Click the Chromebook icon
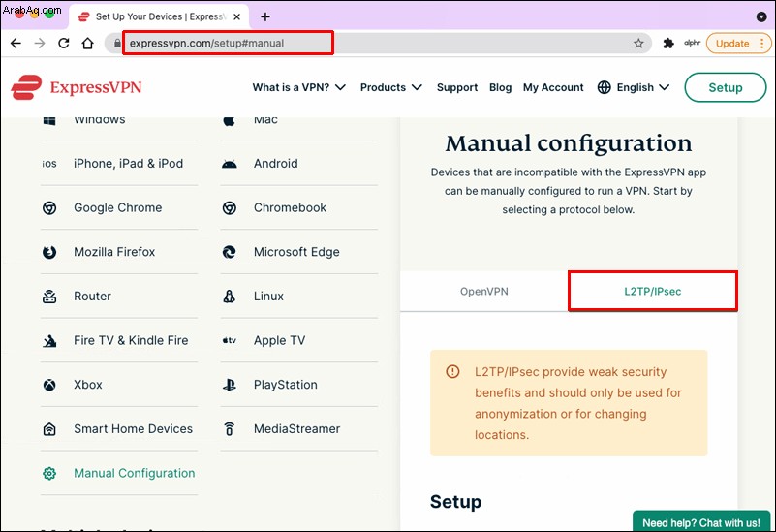This screenshot has height=532, width=776. [x=230, y=208]
